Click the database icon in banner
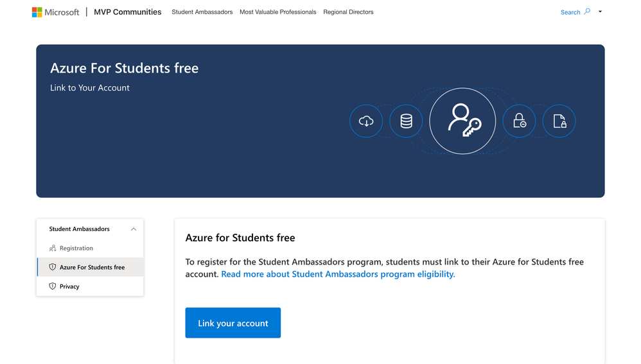The image size is (641, 364). [x=406, y=121]
